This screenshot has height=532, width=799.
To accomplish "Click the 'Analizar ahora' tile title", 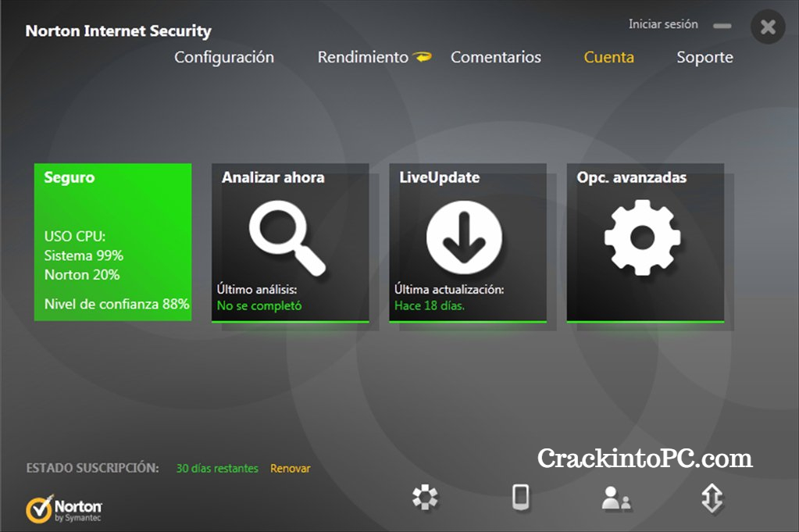I will [273, 177].
